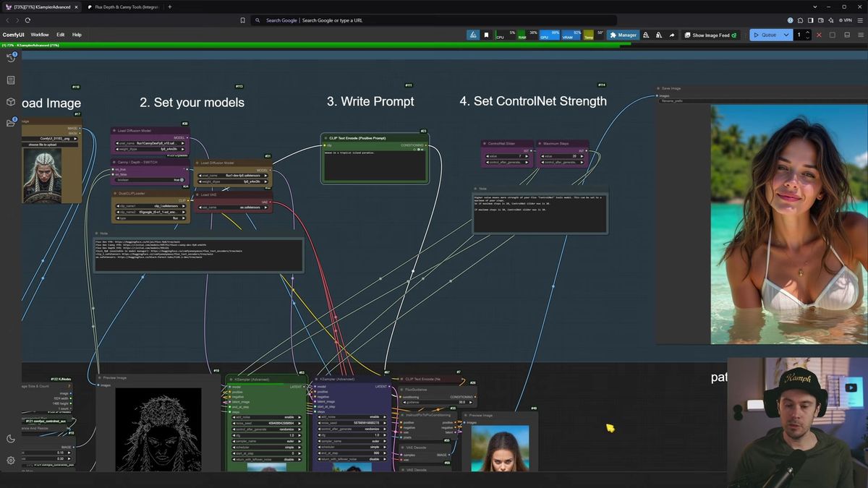Open the Edit menu

[61, 35]
